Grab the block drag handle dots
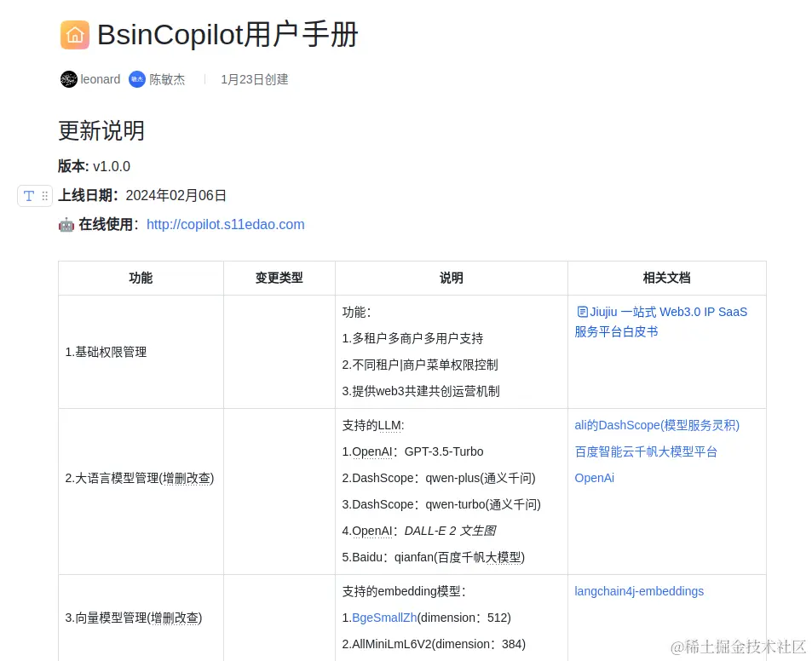The width and height of the screenshot is (812, 661). click(x=45, y=196)
